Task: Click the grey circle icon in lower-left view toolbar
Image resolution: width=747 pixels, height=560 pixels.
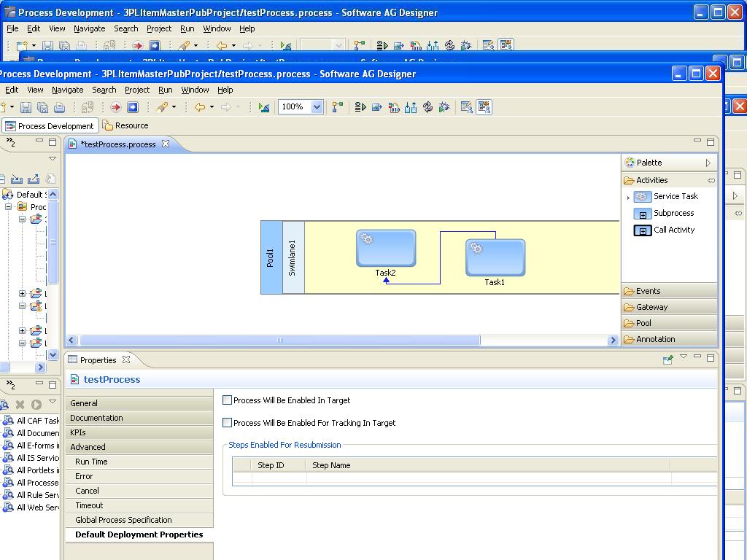Action: click(36, 405)
